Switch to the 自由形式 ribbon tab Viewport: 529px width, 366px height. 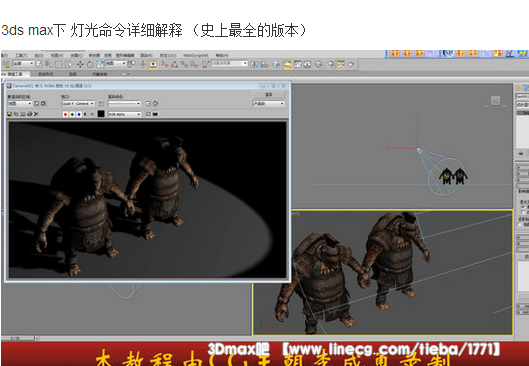[46, 74]
